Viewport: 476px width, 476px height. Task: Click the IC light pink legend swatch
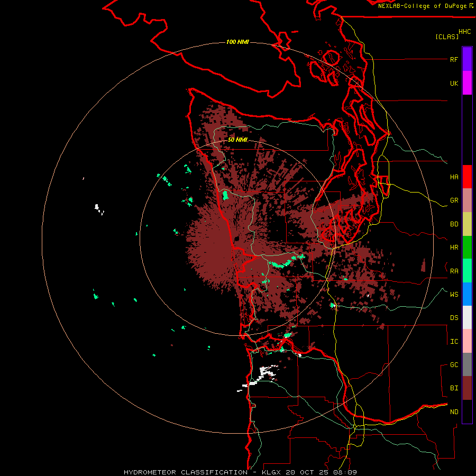(467, 341)
